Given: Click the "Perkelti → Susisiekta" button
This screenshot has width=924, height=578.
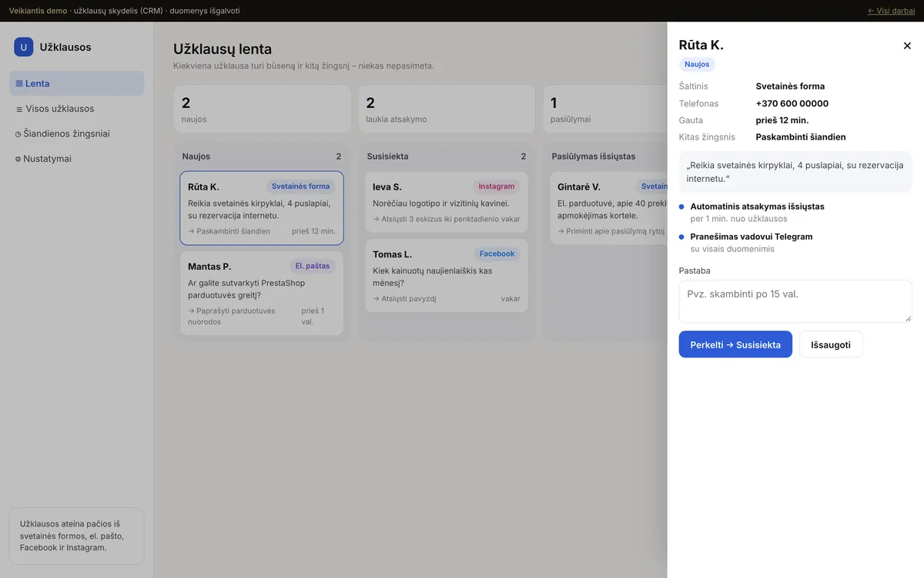Looking at the screenshot, I should click(x=735, y=344).
